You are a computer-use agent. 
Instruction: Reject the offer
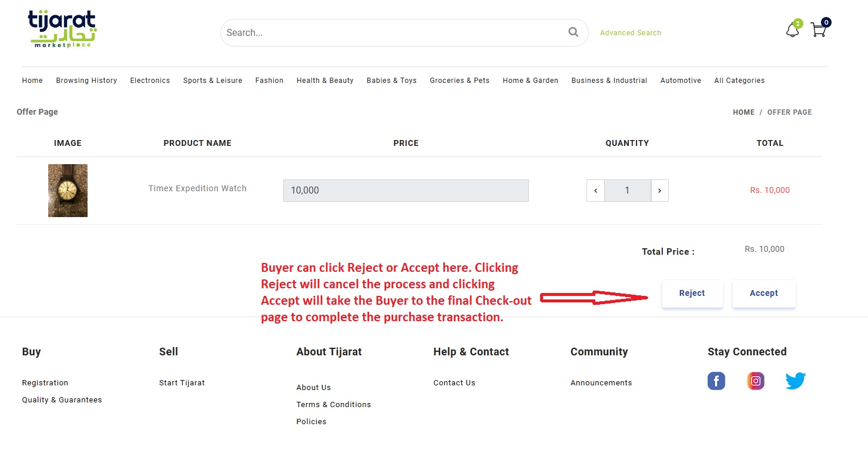pyautogui.click(x=692, y=293)
